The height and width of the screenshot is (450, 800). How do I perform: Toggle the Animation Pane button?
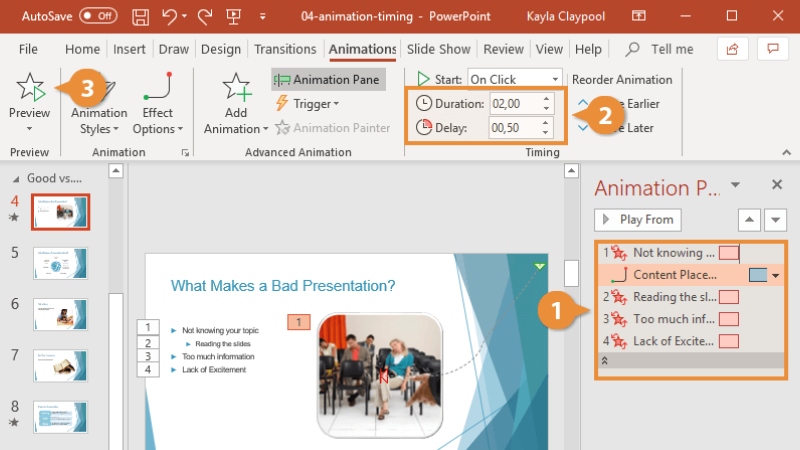coord(328,80)
